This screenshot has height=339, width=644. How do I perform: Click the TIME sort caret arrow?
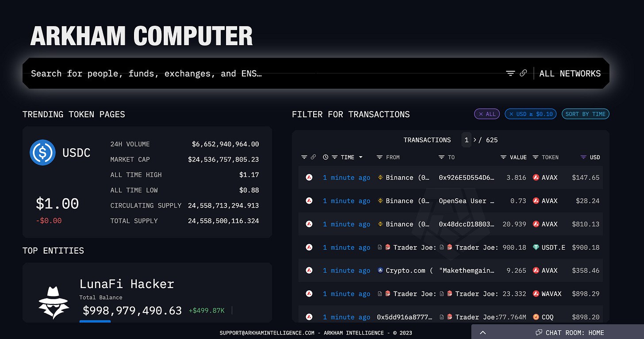360,157
